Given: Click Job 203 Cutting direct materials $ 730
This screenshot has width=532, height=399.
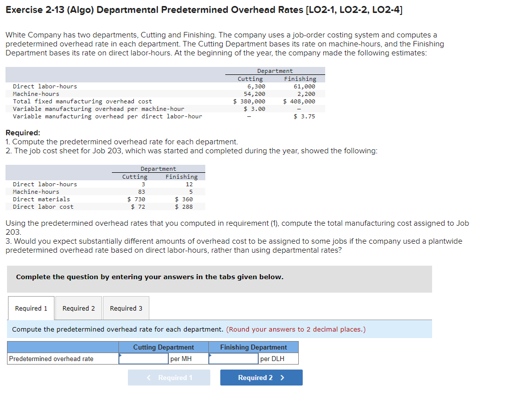Looking at the screenshot, I should 136,199.
